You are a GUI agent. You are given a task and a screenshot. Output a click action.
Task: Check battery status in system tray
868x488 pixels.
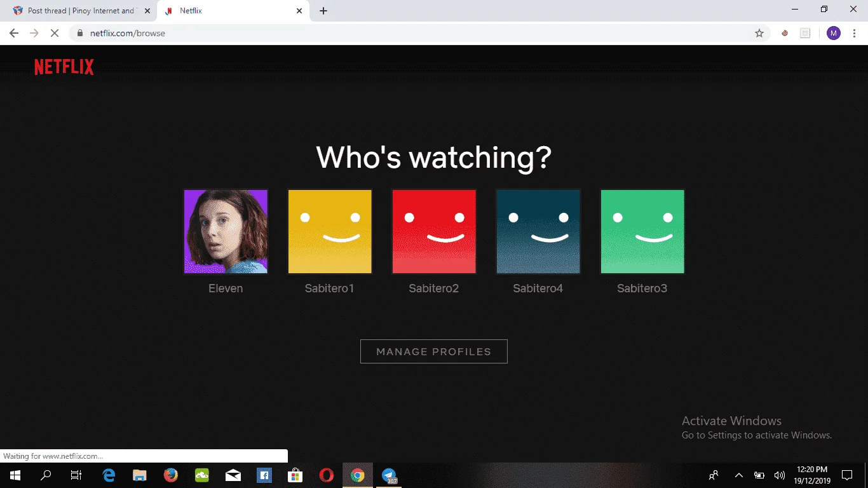759,475
